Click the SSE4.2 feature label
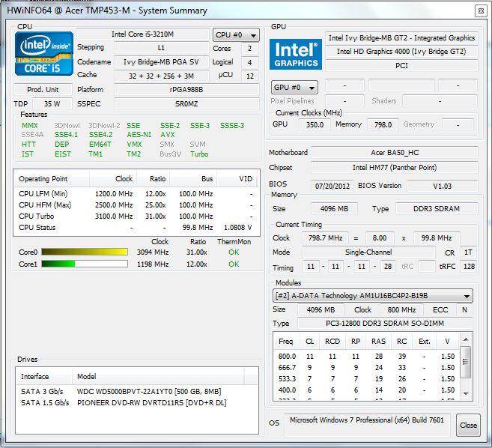 point(101,135)
